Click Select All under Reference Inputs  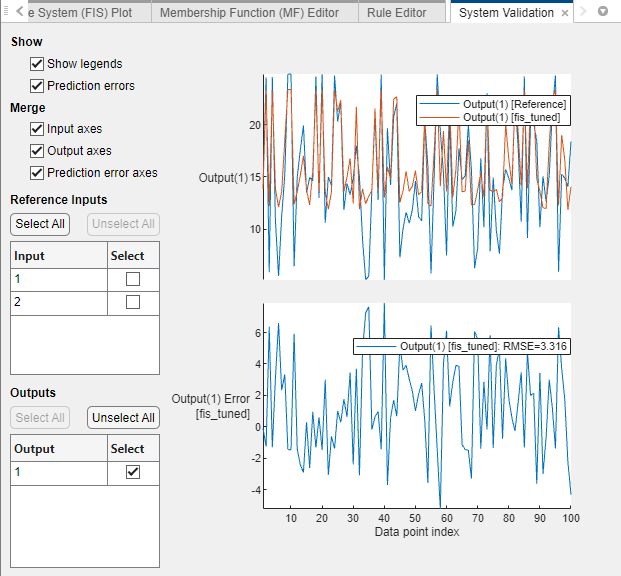(40, 224)
